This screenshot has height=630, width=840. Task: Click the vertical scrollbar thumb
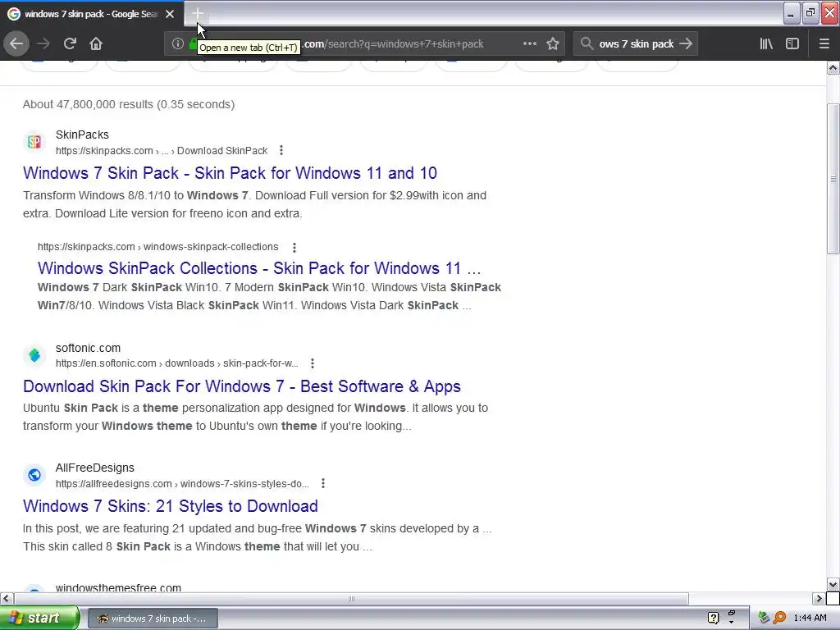point(833,178)
